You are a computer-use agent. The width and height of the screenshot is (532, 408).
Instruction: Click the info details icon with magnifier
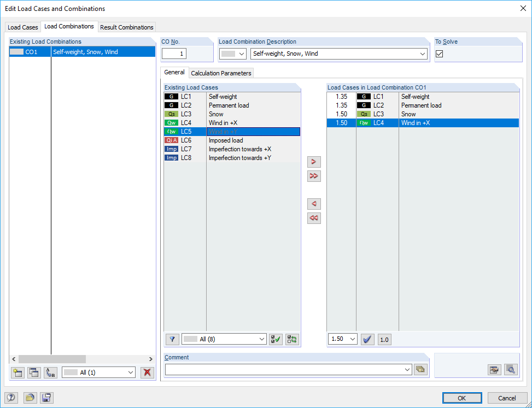pyautogui.click(x=511, y=369)
